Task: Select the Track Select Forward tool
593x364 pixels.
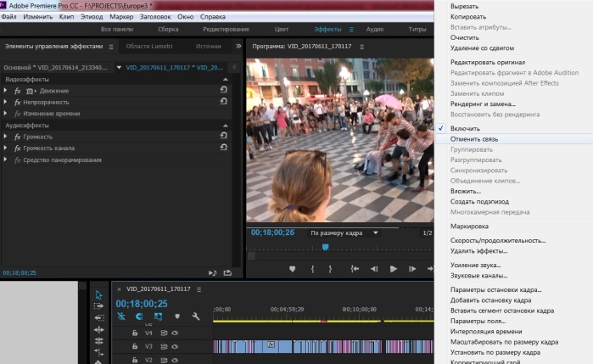Action: point(98,306)
